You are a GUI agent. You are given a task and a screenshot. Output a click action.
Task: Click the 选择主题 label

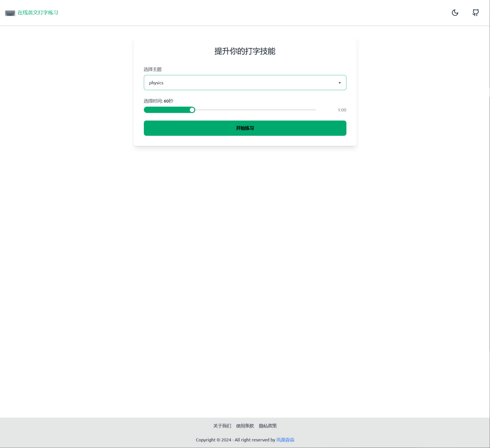click(x=153, y=70)
